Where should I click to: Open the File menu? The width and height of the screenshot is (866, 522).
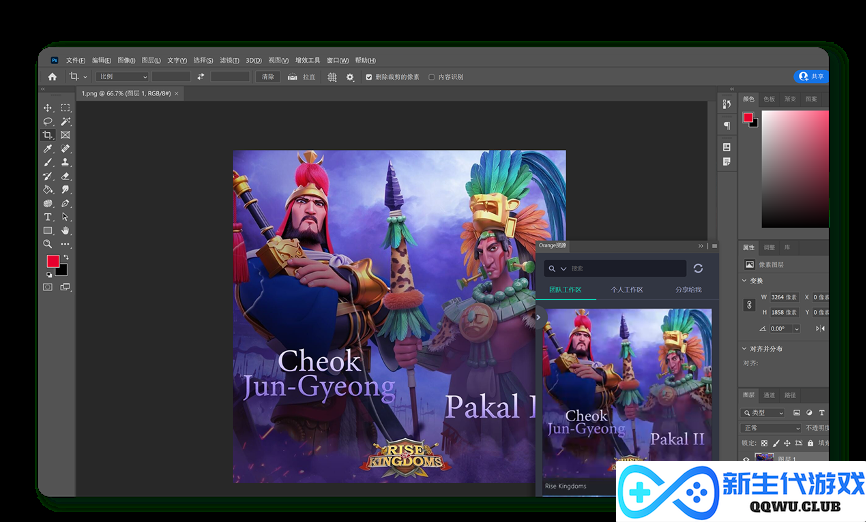coord(75,60)
